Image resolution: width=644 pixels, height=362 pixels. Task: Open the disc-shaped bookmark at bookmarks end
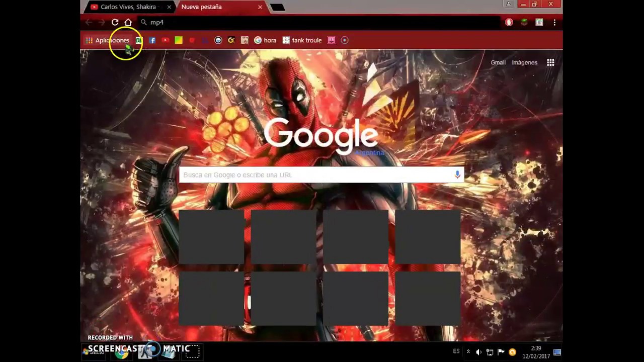(x=345, y=40)
